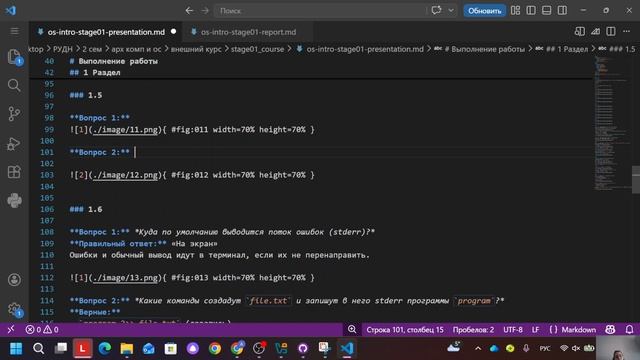Open the Search view in activity bar
The width and height of the screenshot is (640, 360).
14,85
